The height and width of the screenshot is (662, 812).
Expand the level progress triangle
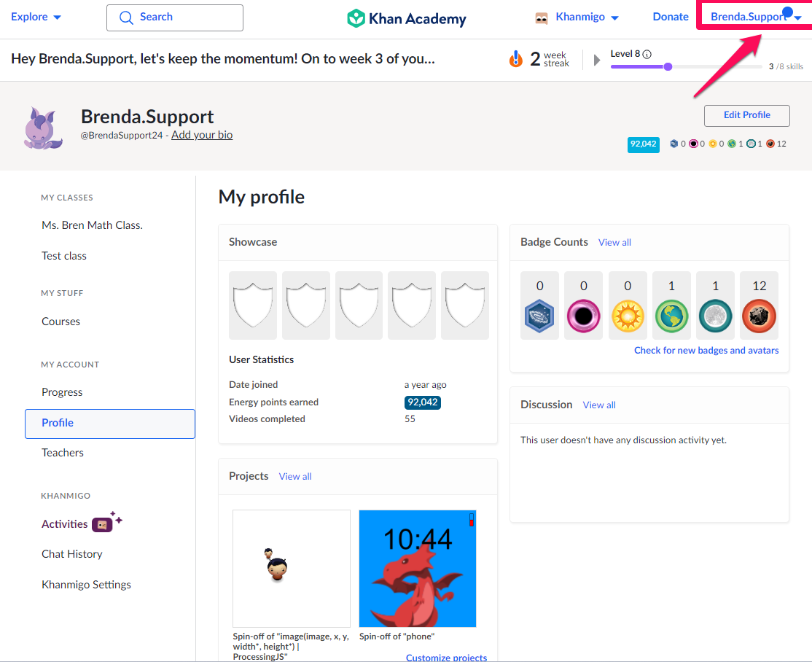[596, 60]
